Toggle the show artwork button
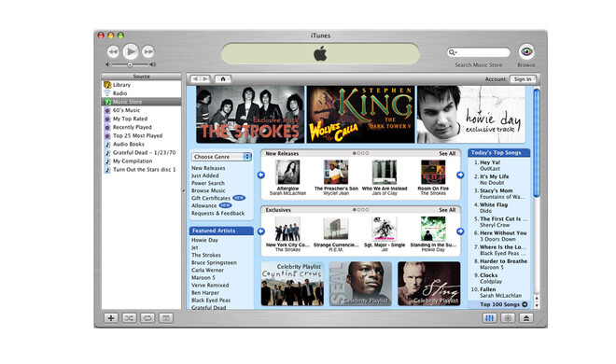The image size is (616, 364). [x=166, y=318]
